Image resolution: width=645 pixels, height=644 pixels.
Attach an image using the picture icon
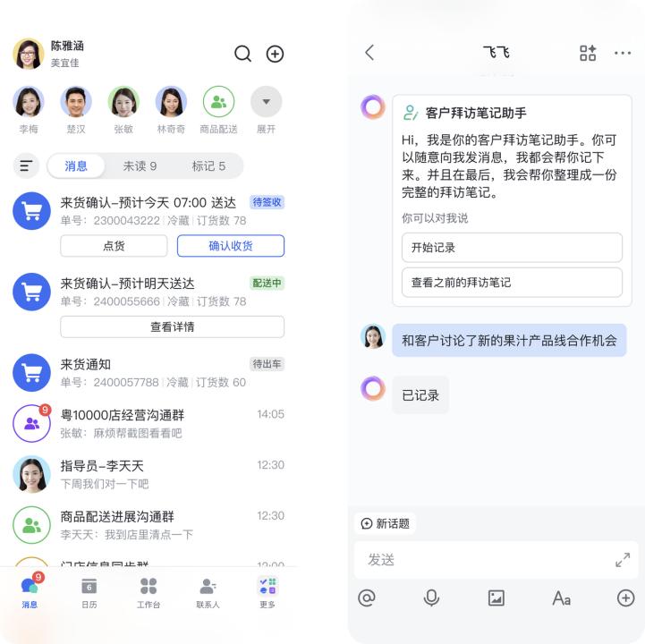pos(496,598)
